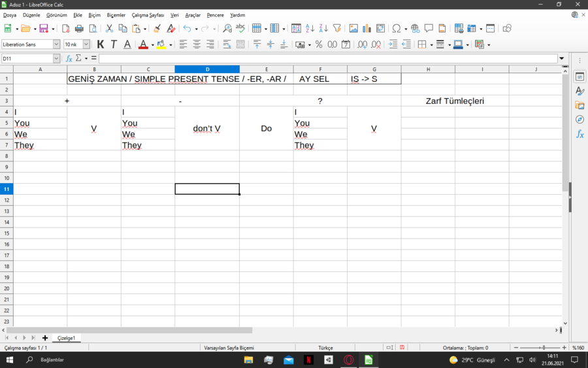
Task: Increase indent icon
Action: point(393,44)
